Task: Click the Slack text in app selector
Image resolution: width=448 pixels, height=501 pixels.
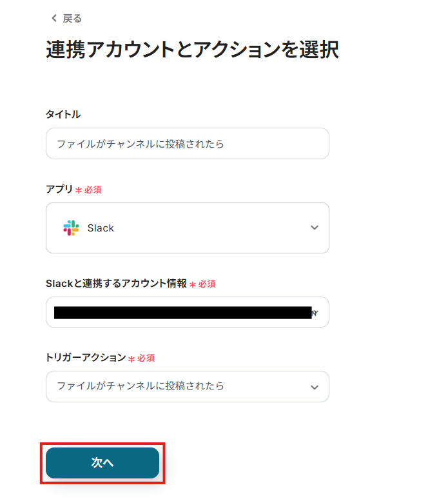Action: coord(101,228)
